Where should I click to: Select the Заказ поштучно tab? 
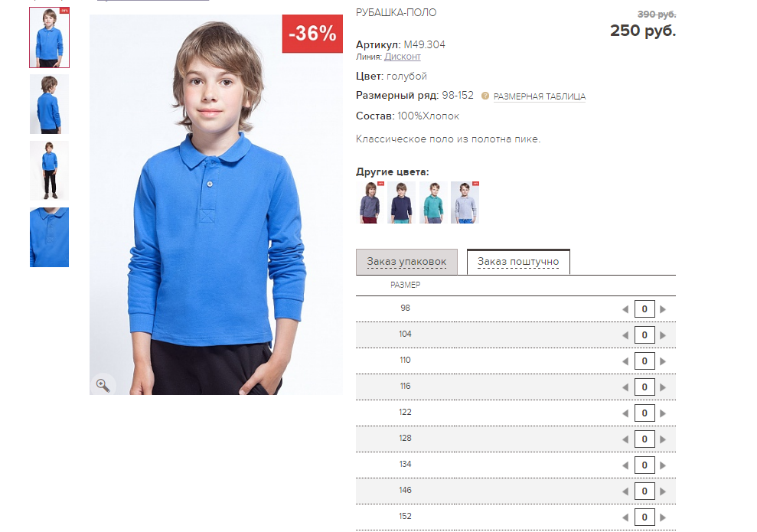tap(518, 262)
